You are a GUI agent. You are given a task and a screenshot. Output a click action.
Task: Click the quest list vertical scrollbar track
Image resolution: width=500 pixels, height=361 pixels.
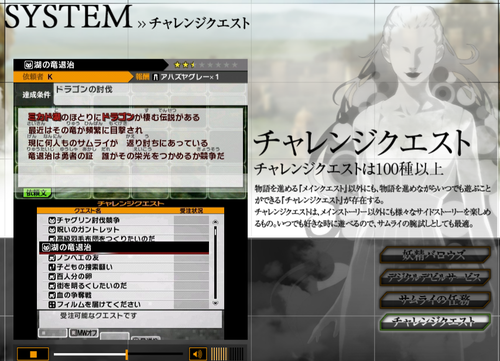(215, 262)
